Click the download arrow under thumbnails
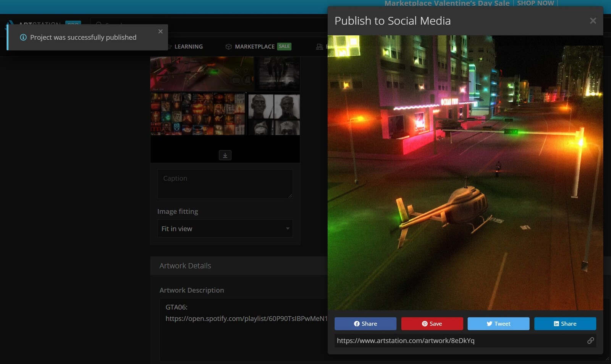The image size is (611, 364). 225,155
